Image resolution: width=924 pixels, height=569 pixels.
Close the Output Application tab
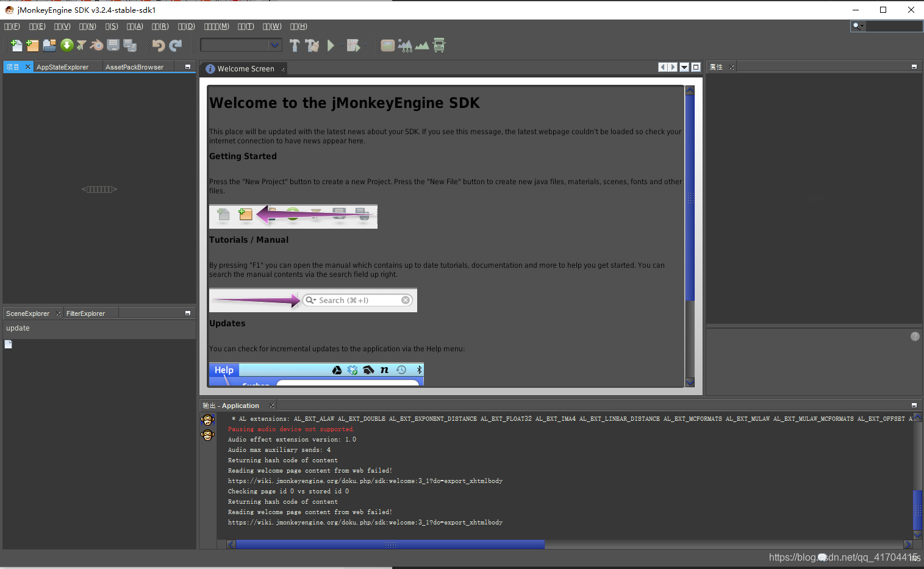(272, 406)
